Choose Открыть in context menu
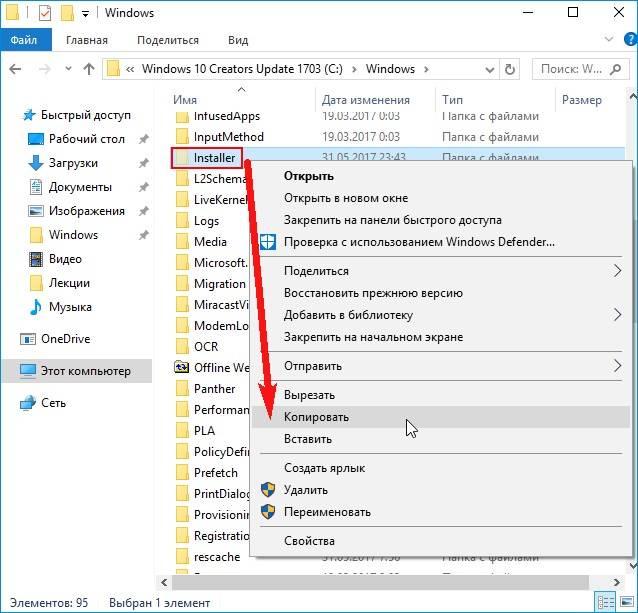This screenshot has width=638, height=613. coord(309,176)
